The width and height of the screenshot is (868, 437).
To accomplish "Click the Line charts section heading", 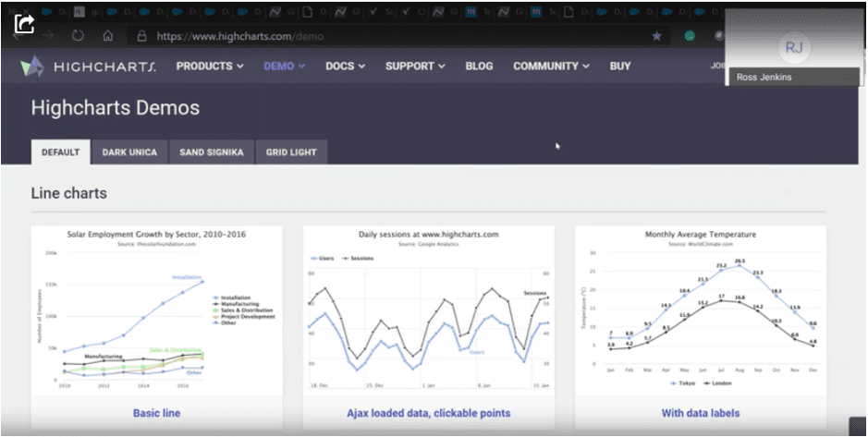I will [69, 193].
